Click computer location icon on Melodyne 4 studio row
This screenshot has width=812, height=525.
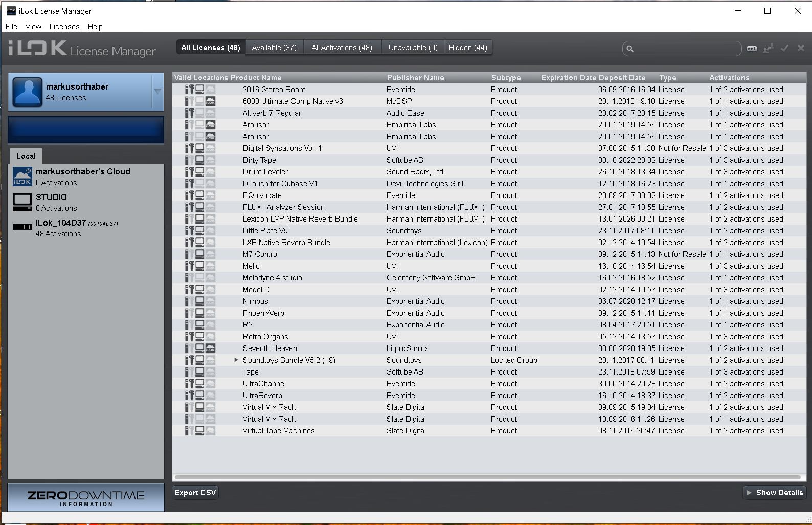200,278
